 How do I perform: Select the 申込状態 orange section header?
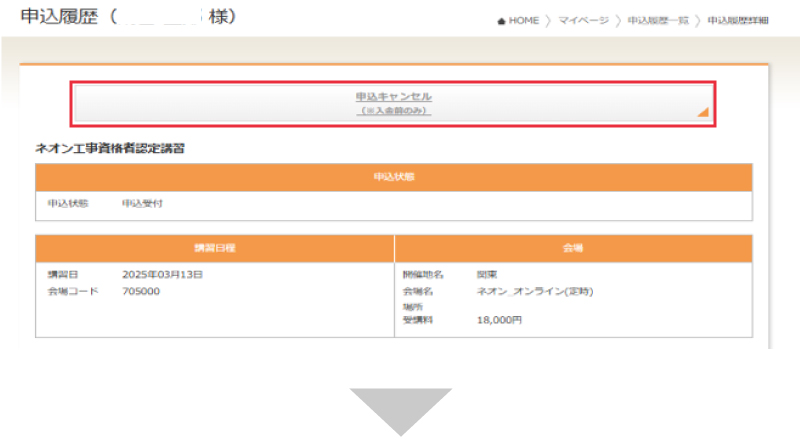[x=394, y=177]
